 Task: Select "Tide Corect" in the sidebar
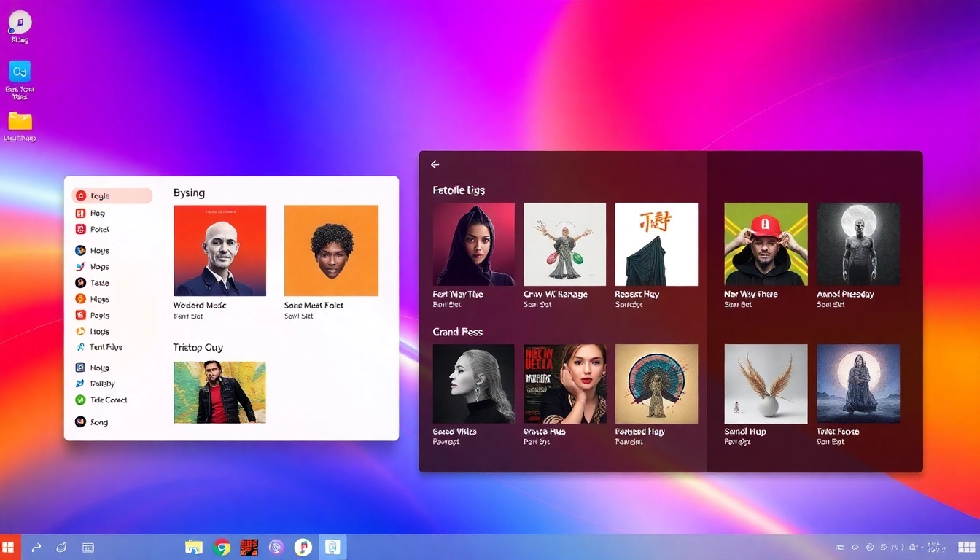[108, 400]
